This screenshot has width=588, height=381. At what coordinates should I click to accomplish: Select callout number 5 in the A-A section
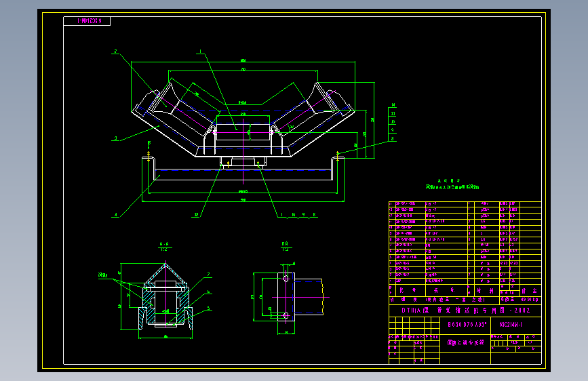coord(208,308)
